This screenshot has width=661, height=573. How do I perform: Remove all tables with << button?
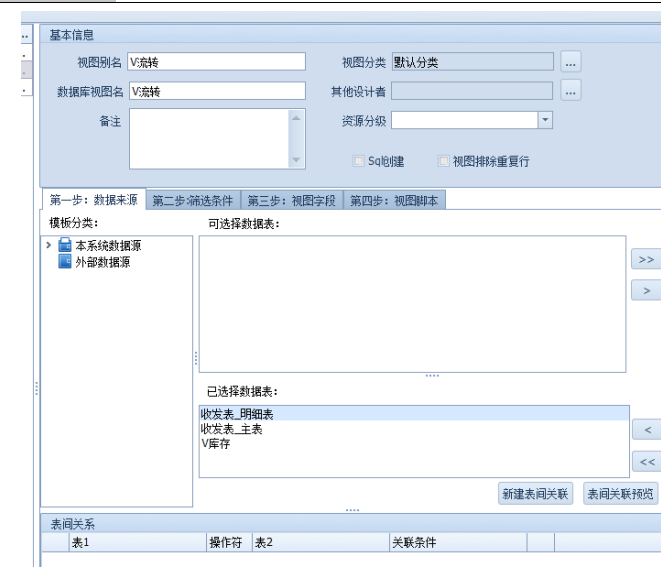(x=646, y=462)
